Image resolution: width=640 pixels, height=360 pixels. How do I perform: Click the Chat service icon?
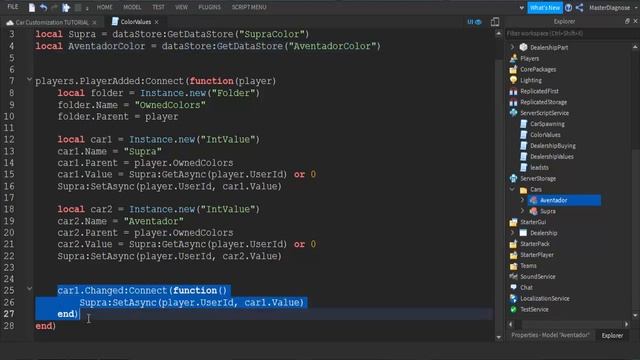513,287
